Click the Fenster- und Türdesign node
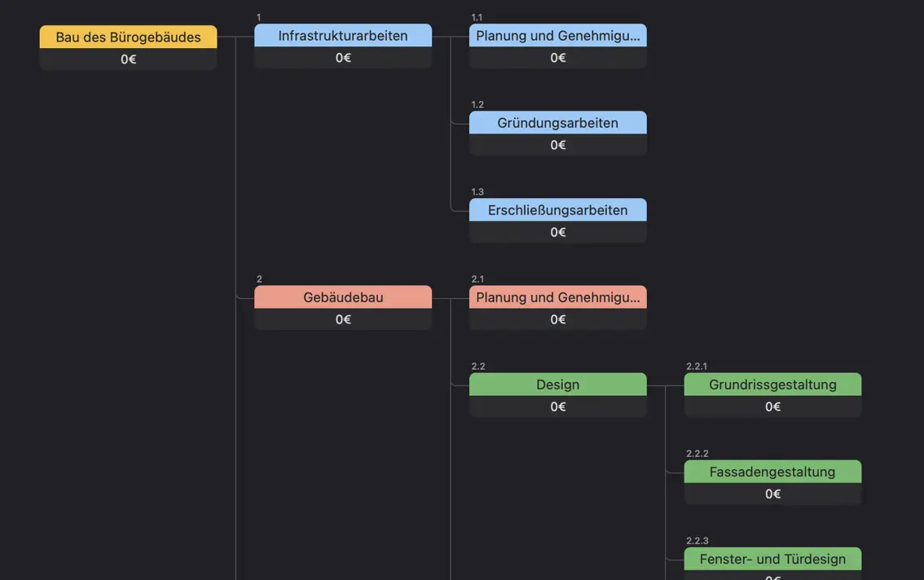 point(772,559)
